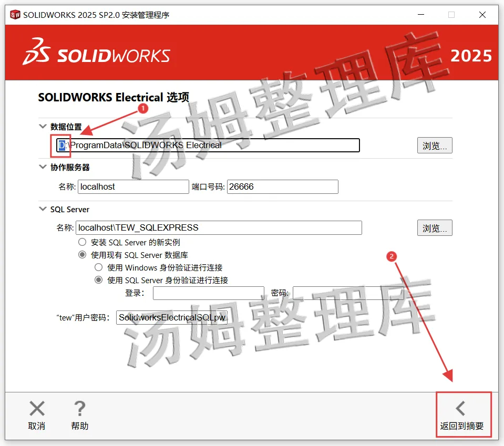Click the Cancel X icon

coord(37,408)
